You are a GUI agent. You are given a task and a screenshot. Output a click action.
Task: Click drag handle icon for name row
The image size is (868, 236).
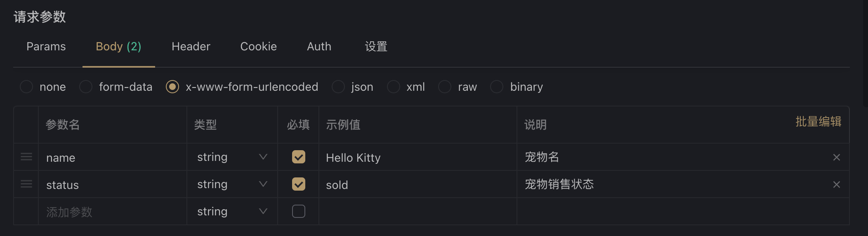point(26,157)
